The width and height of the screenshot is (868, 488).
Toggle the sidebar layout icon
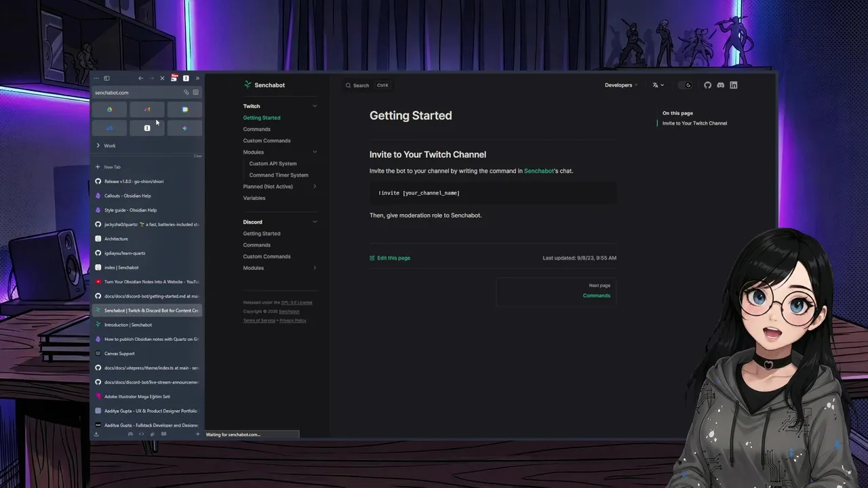point(106,78)
